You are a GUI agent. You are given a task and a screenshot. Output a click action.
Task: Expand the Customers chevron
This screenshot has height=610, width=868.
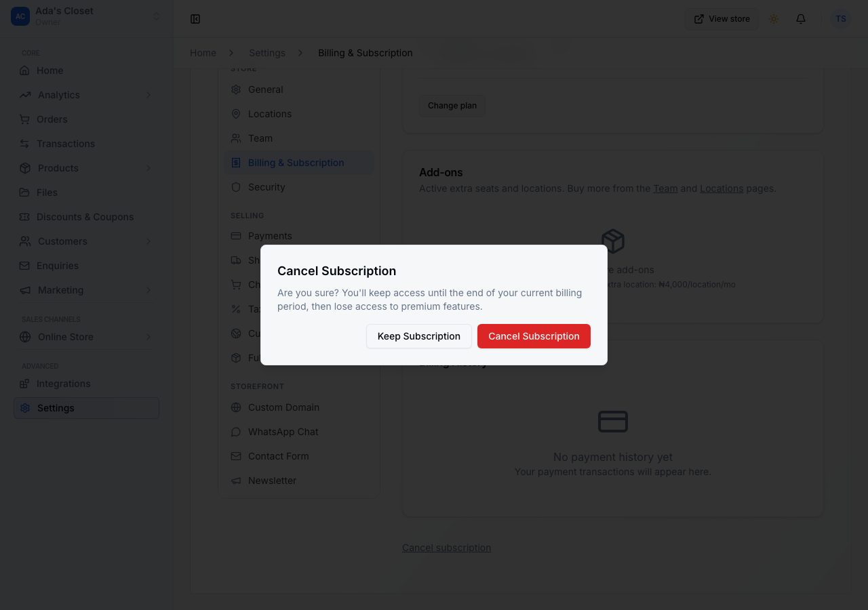point(149,241)
